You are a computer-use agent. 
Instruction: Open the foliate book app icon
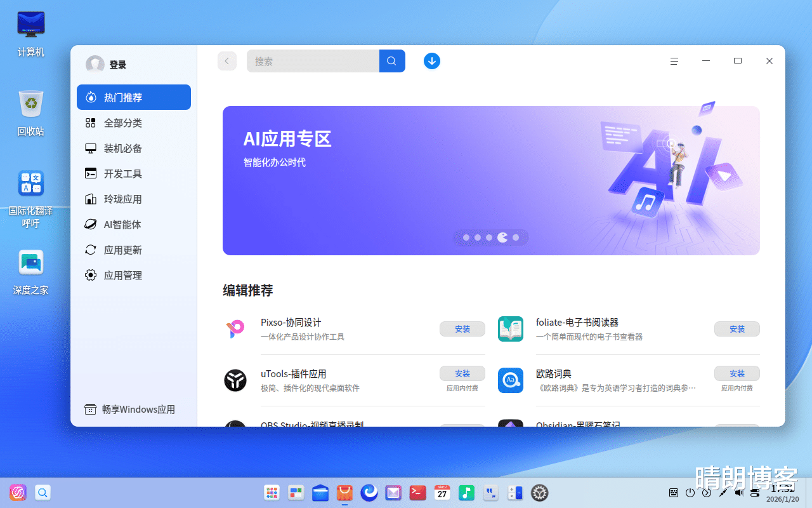tap(511, 329)
